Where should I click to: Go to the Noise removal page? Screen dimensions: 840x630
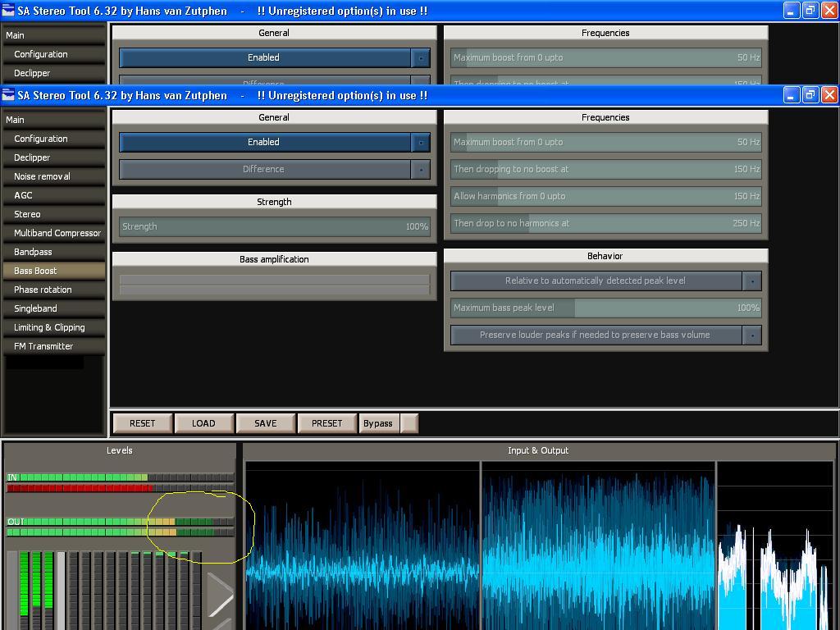[x=53, y=176]
